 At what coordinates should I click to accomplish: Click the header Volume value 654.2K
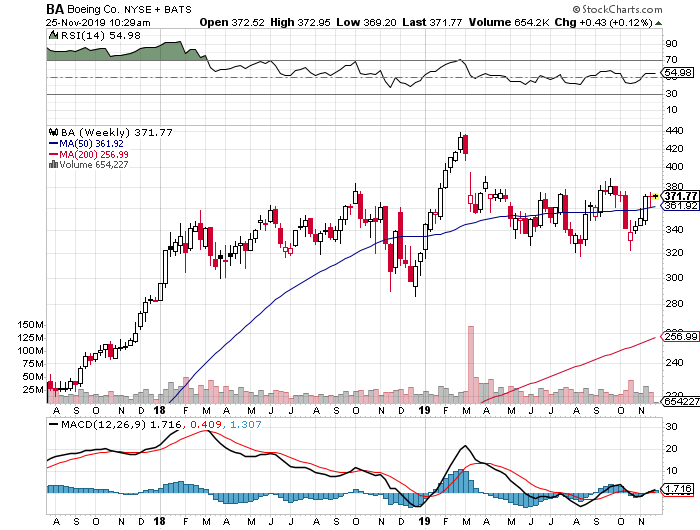click(532, 22)
